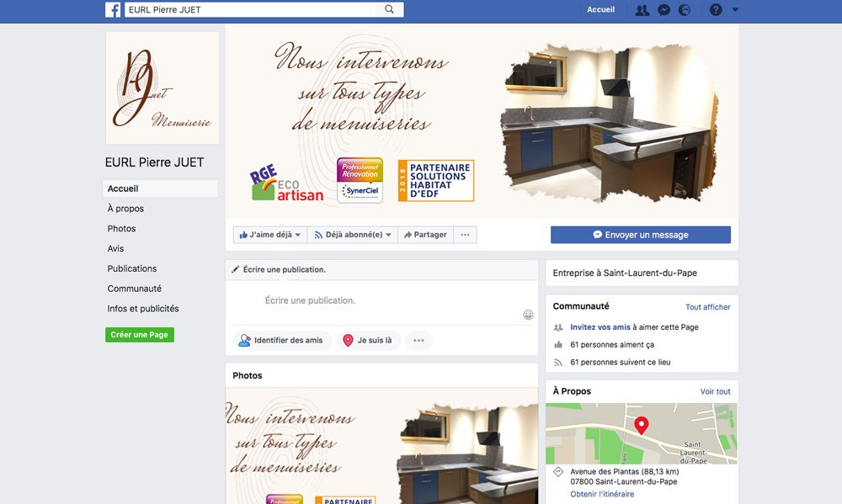This screenshot has width=842, height=504.
Task: Click the Partager button
Action: [425, 235]
